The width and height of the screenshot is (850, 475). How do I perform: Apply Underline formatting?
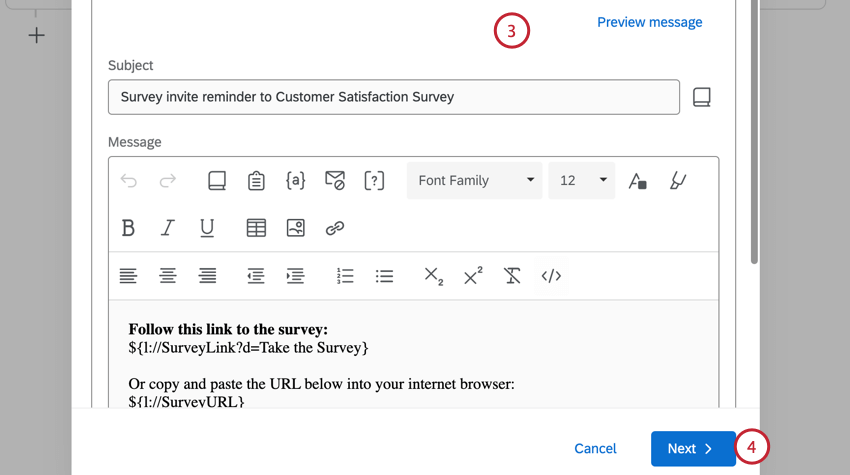207,228
